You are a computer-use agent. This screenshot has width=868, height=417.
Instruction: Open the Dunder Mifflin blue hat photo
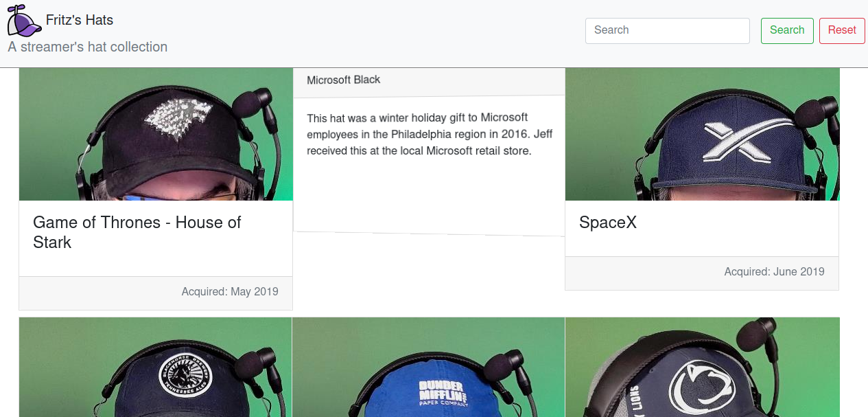coord(429,367)
